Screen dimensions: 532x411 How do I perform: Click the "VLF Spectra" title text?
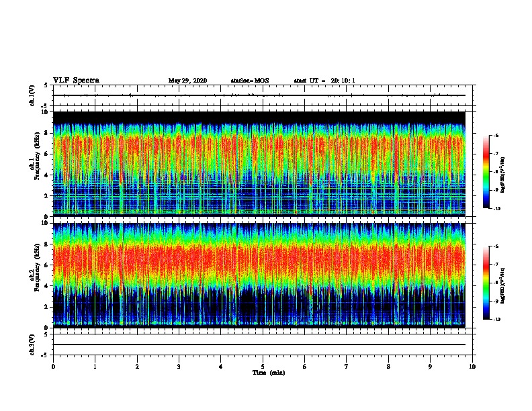click(x=76, y=81)
